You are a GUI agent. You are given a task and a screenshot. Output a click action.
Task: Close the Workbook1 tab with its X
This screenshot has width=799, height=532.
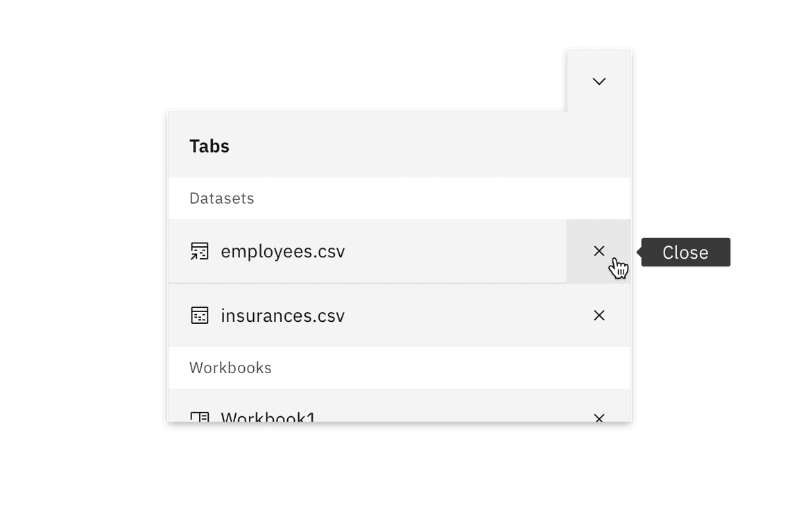[599, 417]
